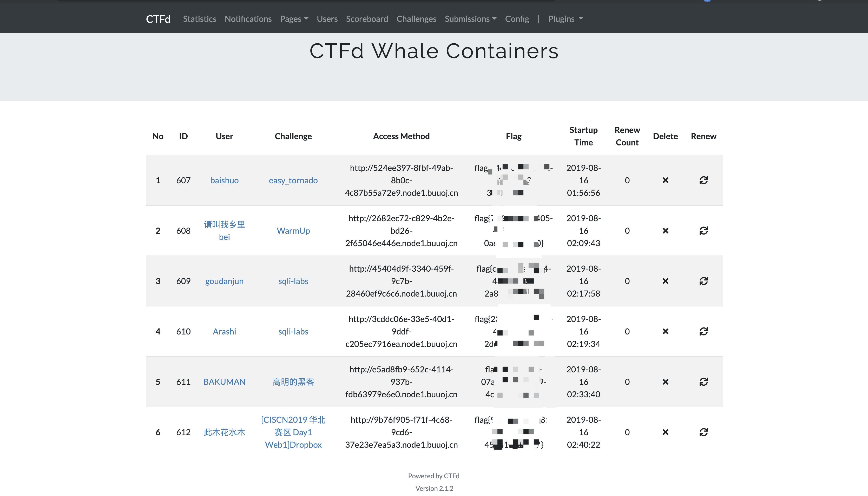Renew the WarmUp container 608
This screenshot has height=496, width=868.
(x=703, y=231)
